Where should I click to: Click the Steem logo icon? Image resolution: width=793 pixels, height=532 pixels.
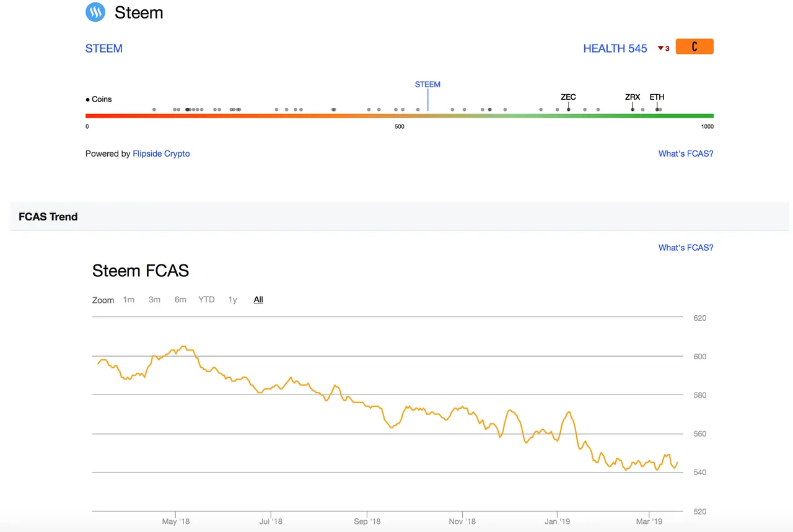point(95,12)
